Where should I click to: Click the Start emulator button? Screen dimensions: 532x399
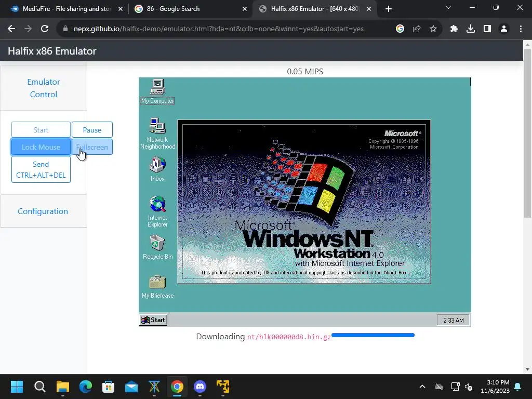[x=41, y=130]
